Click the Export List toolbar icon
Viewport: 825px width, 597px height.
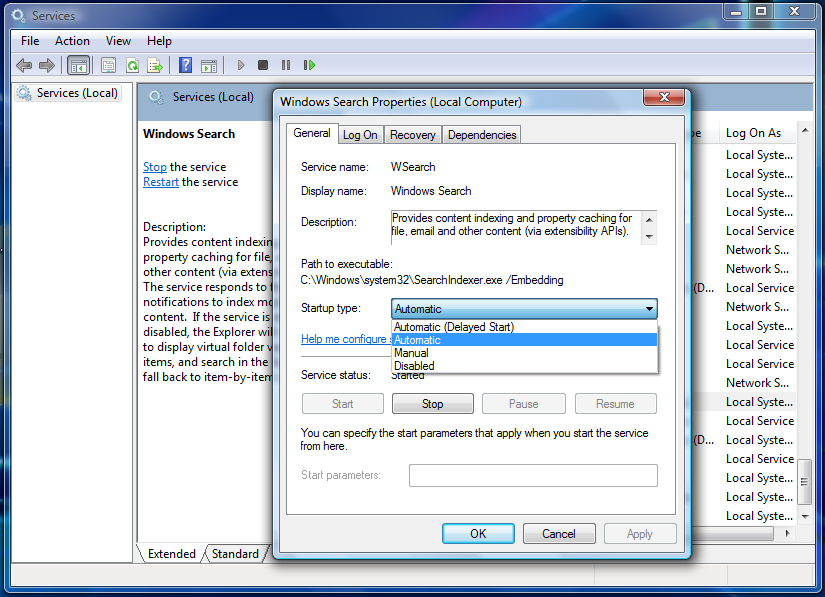pos(155,65)
